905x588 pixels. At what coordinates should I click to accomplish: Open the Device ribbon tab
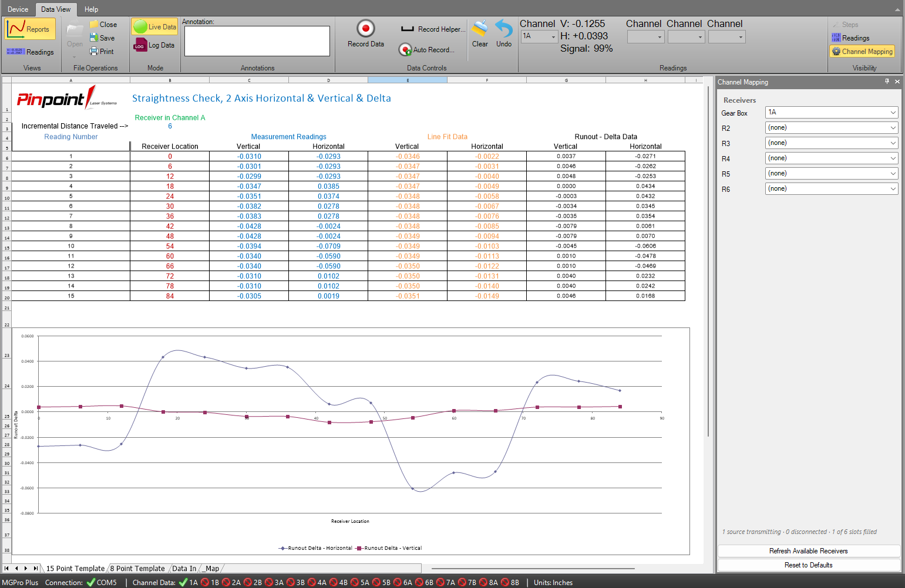pyautogui.click(x=18, y=9)
